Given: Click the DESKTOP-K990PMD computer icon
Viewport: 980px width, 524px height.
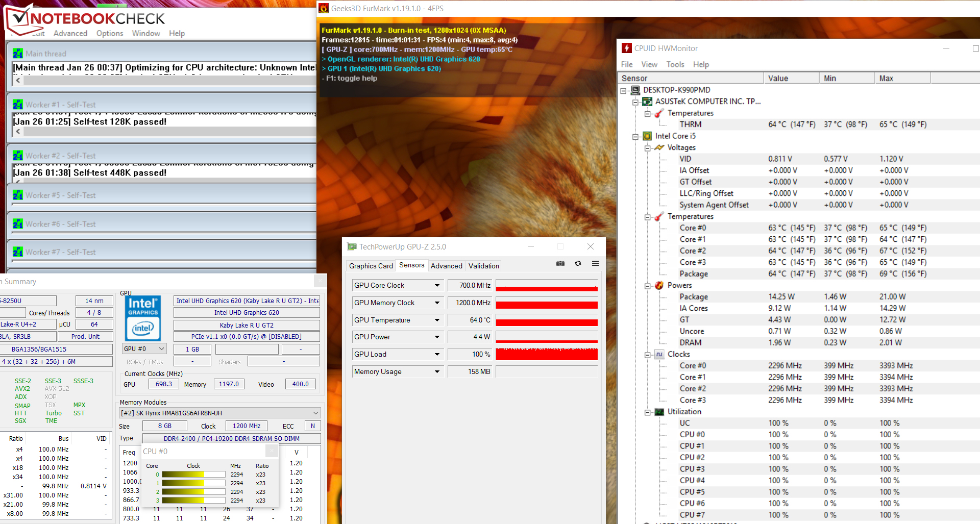Looking at the screenshot, I should tap(635, 90).
